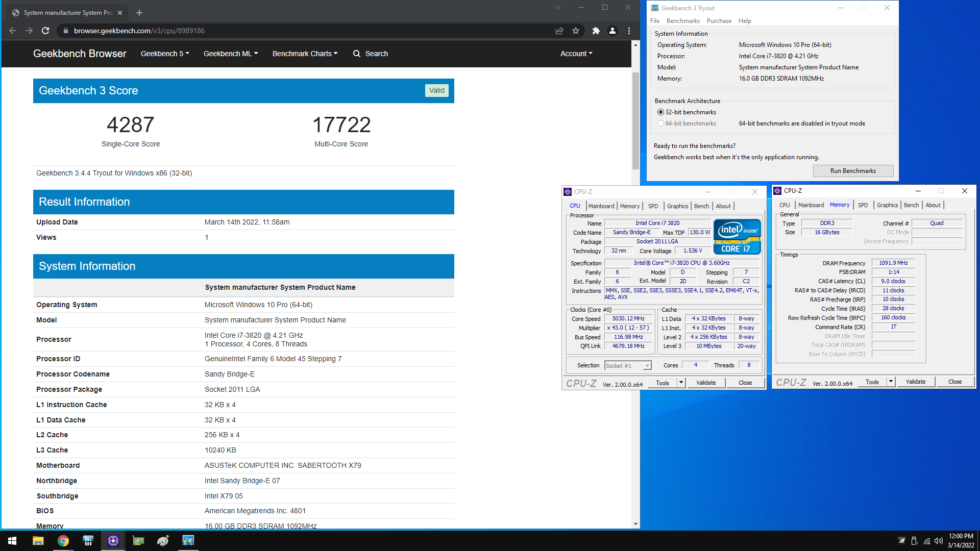Click the Intel Core i7 logo in CPU-Z

(737, 236)
